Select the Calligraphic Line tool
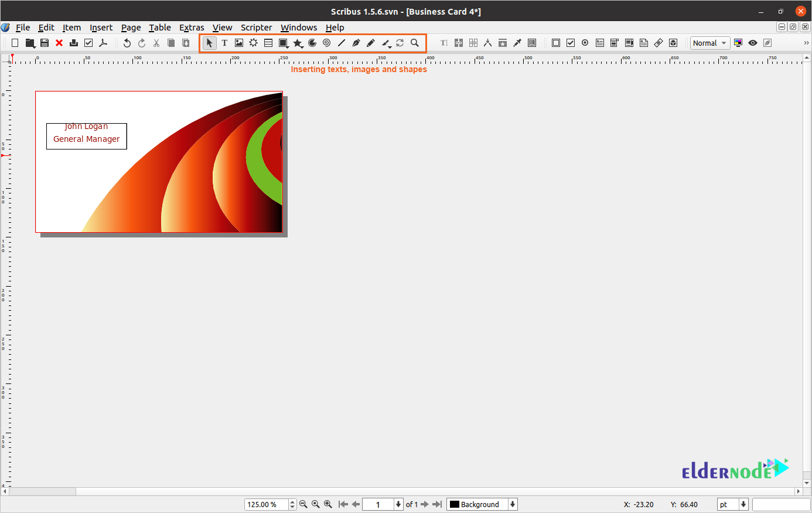This screenshot has height=513, width=812. tap(386, 43)
